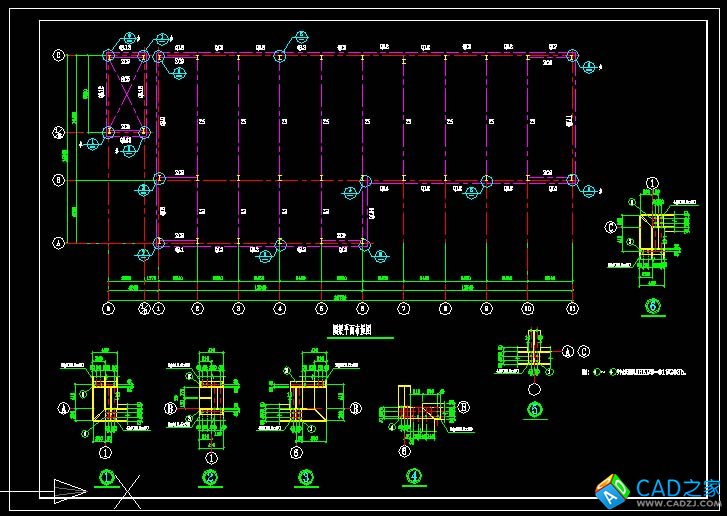Click the UCS arrow icon at bottom left
Image resolution: width=727 pixels, height=516 pixels.
click(68, 489)
